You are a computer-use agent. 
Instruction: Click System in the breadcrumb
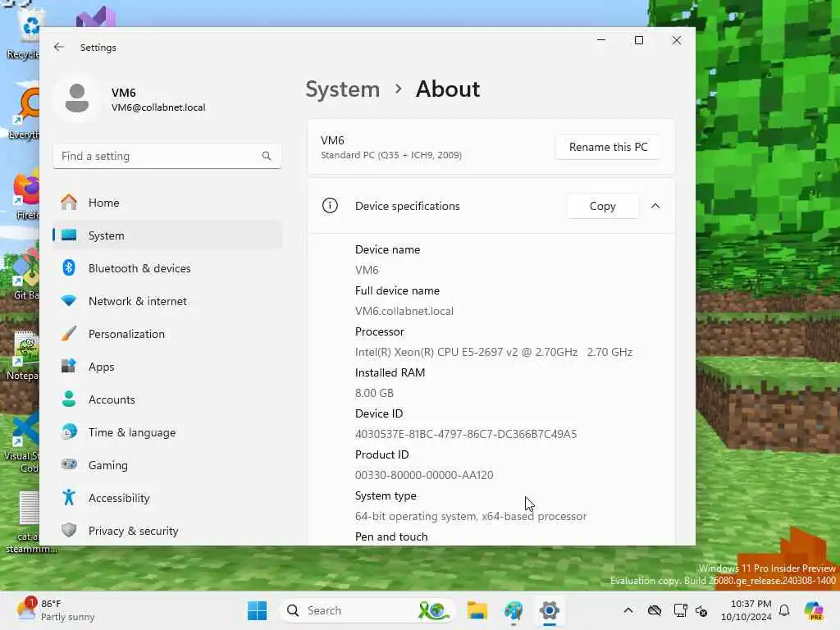[x=342, y=89]
